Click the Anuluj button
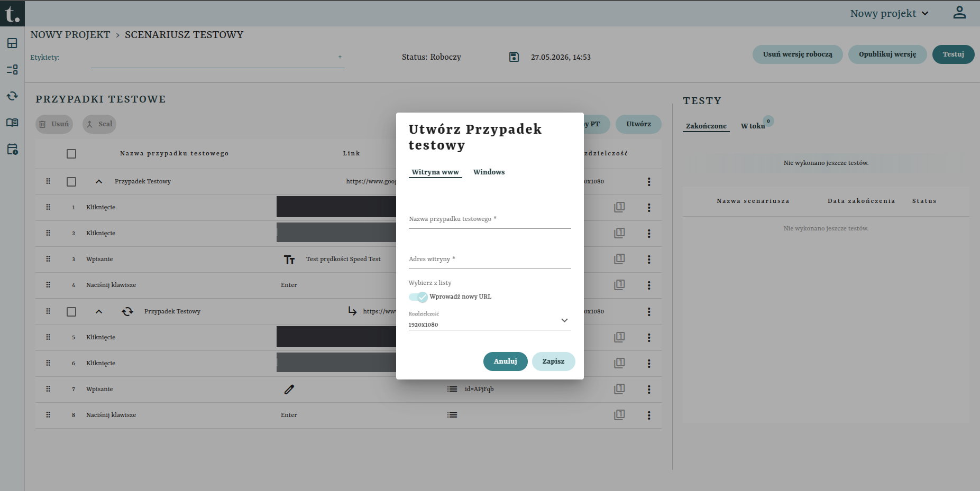Viewport: 980px width, 491px height. pos(506,362)
